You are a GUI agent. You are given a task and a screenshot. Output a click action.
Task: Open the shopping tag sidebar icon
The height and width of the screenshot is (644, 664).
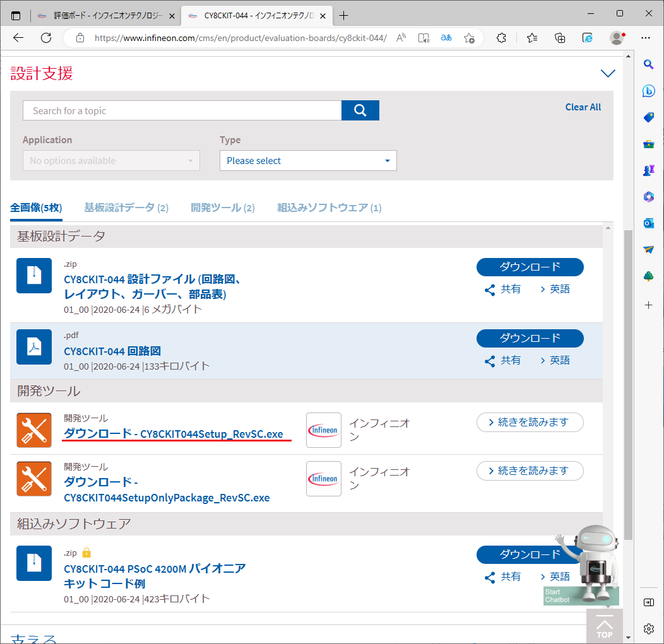click(x=648, y=117)
